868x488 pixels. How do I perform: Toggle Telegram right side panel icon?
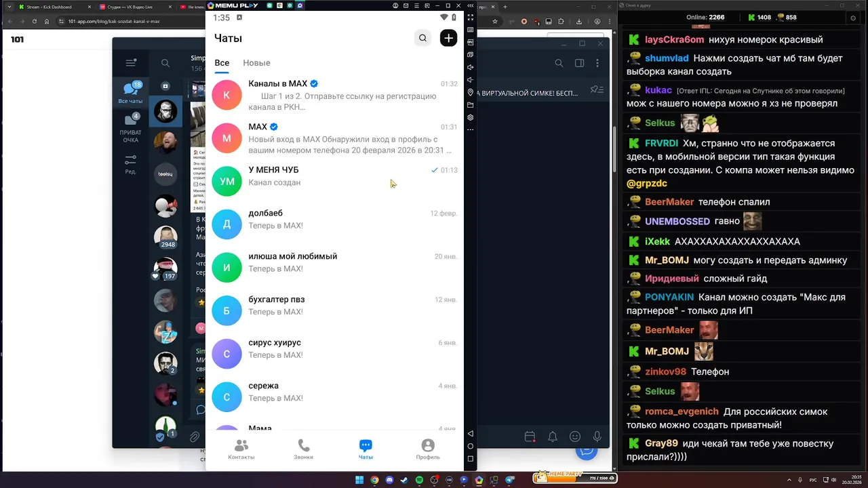click(579, 63)
